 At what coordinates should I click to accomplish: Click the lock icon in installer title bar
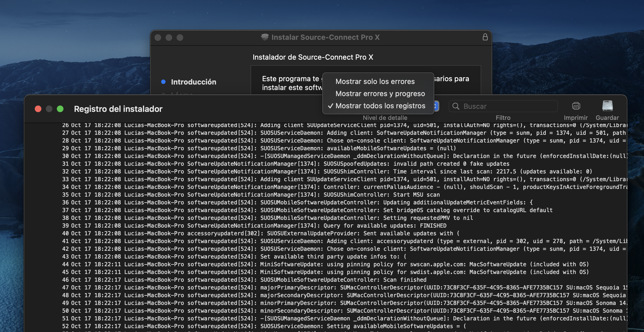pyautogui.click(x=485, y=37)
